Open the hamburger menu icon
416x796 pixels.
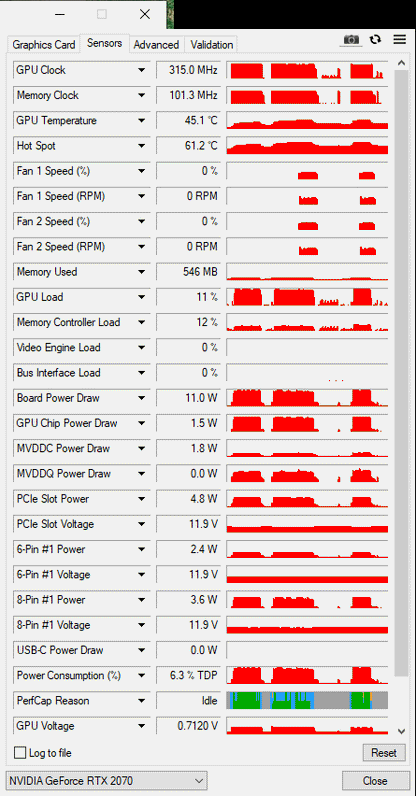tap(400, 40)
